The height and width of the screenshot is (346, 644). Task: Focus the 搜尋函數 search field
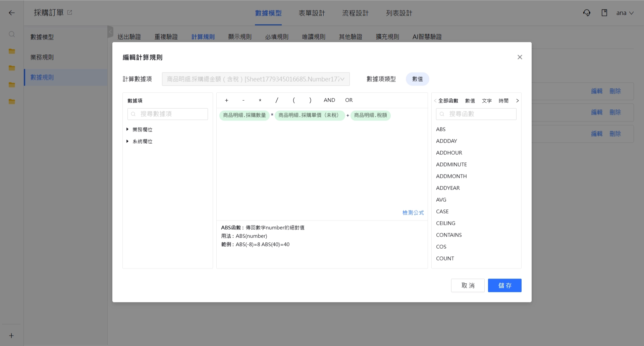[476, 114]
